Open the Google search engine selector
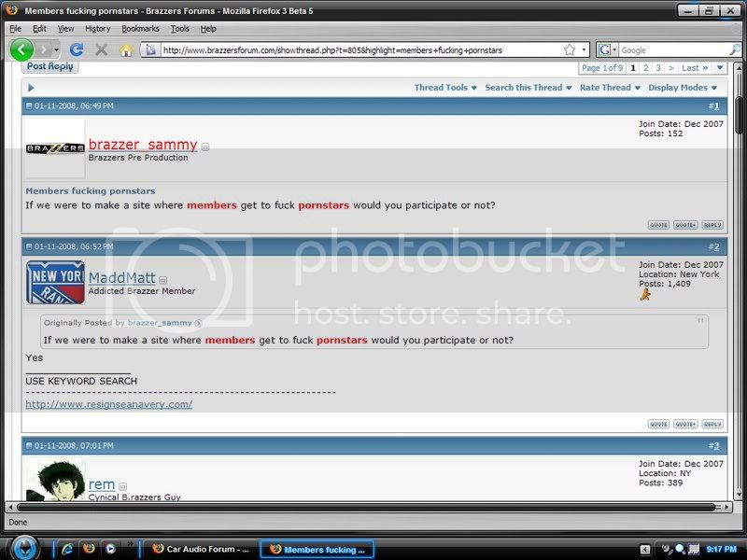This screenshot has height=560, width=747. click(x=608, y=49)
